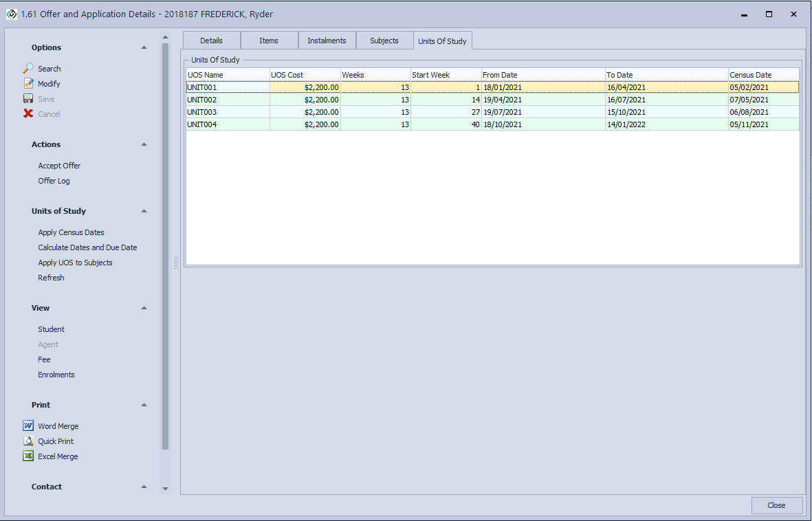Click the Quick Print icon
The image size is (812, 521).
(x=28, y=441)
